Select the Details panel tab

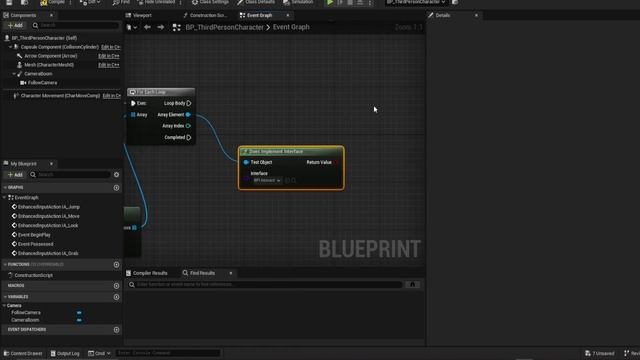(x=439, y=15)
